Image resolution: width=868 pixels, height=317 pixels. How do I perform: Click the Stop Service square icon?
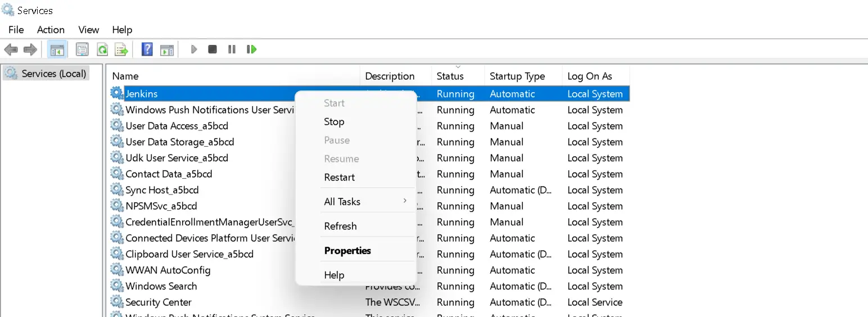[x=213, y=49]
